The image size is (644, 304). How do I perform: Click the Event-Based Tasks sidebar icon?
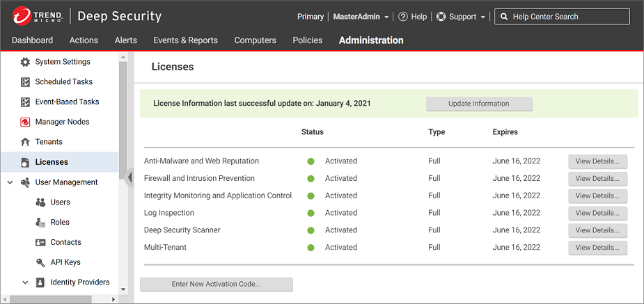(25, 102)
